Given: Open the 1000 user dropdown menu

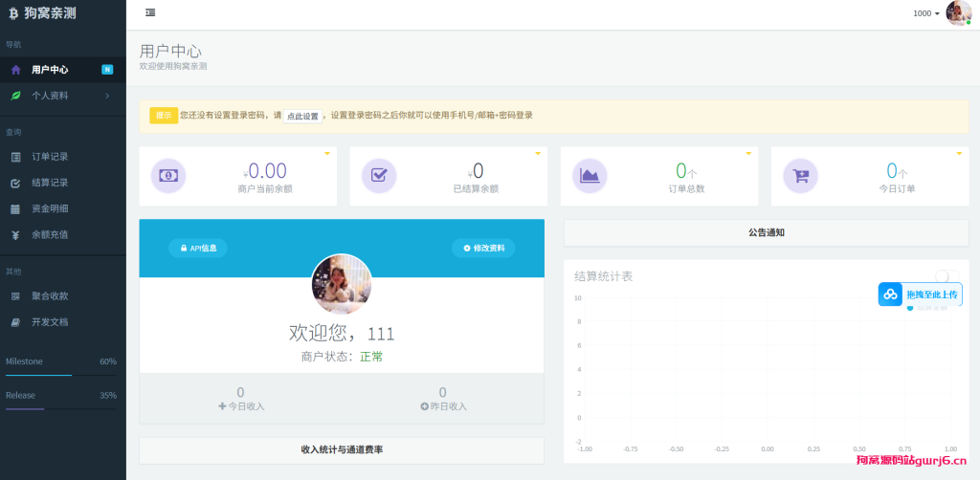Looking at the screenshot, I should point(926,13).
